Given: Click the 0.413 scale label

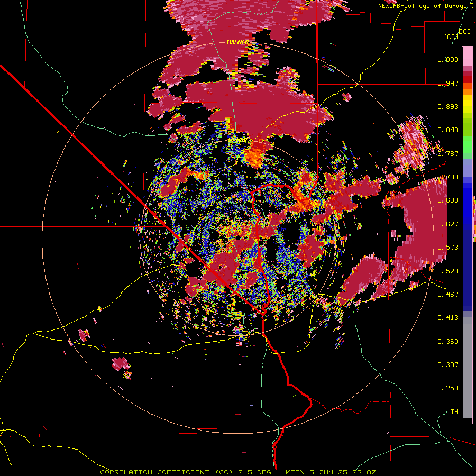Looking at the screenshot, I should (x=448, y=318).
